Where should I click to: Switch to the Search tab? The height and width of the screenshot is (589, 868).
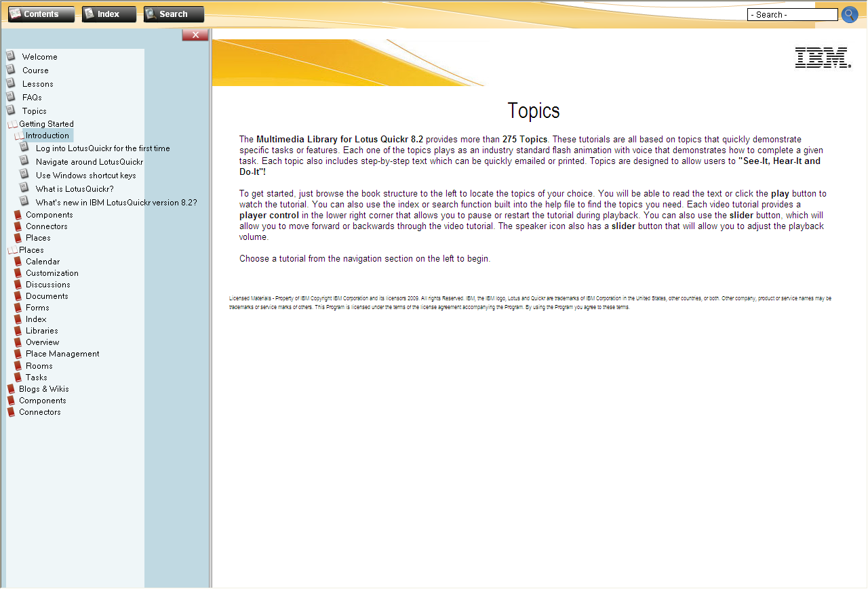[x=174, y=14]
